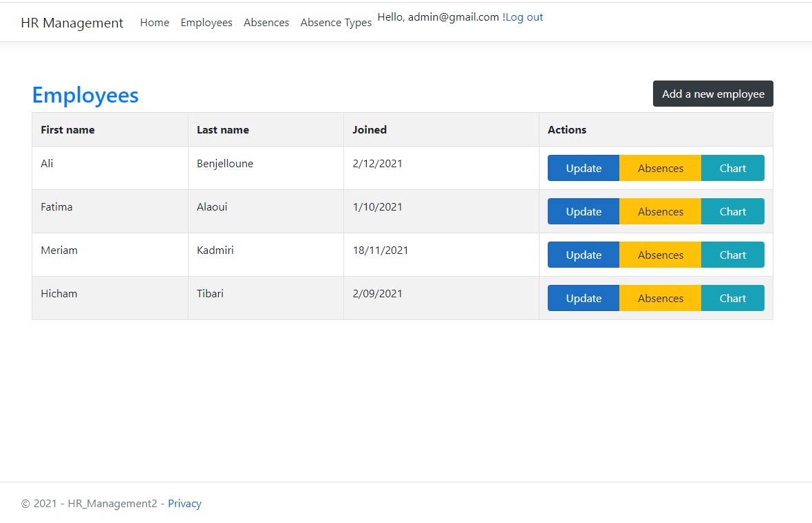This screenshot has height=523, width=812.
Task: Update employee Fatima Alaoui
Action: tap(583, 211)
